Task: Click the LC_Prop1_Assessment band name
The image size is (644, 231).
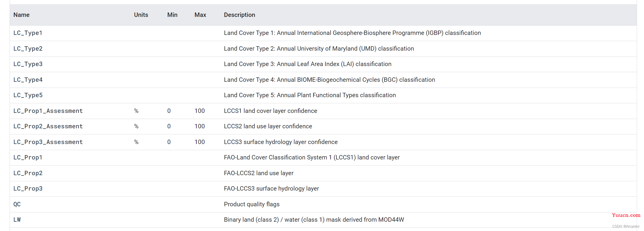Action: coord(48,111)
